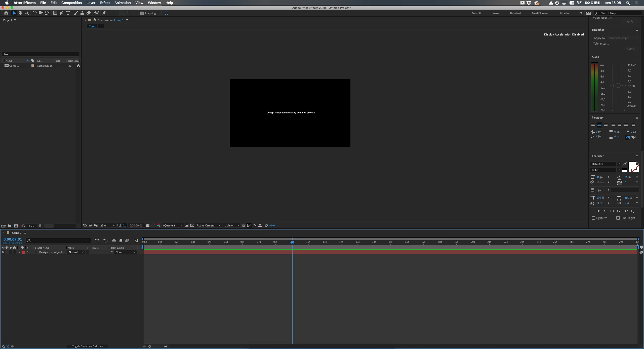Expand the Design text layer properties
The image size is (644, 349).
19,252
